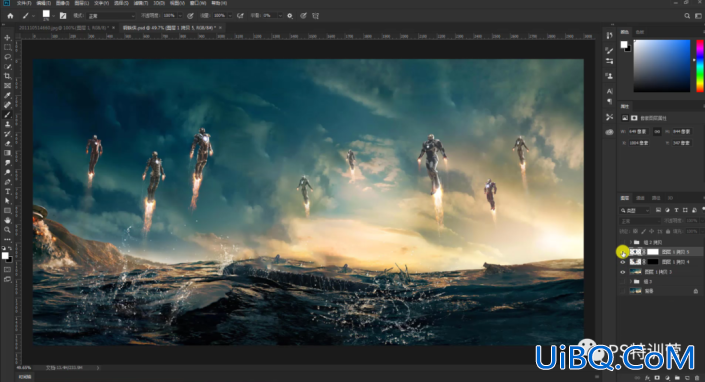Toggle lock transparent pixels in Layers panel
705x382 pixels.
[x=635, y=231]
